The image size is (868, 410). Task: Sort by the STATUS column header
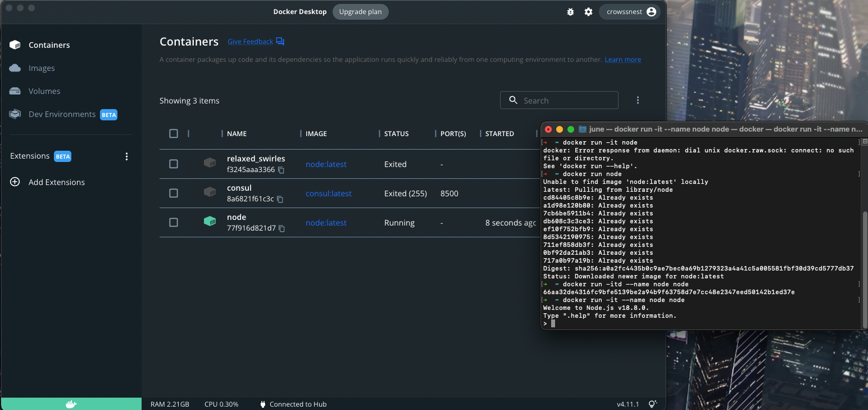[397, 134]
